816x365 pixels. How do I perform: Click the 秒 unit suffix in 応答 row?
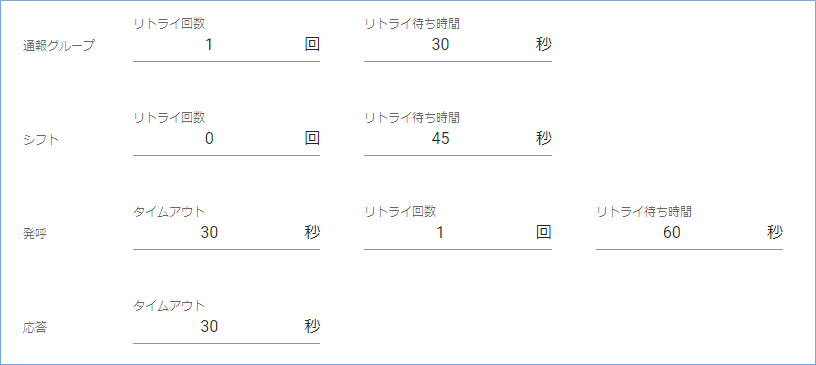pos(312,326)
